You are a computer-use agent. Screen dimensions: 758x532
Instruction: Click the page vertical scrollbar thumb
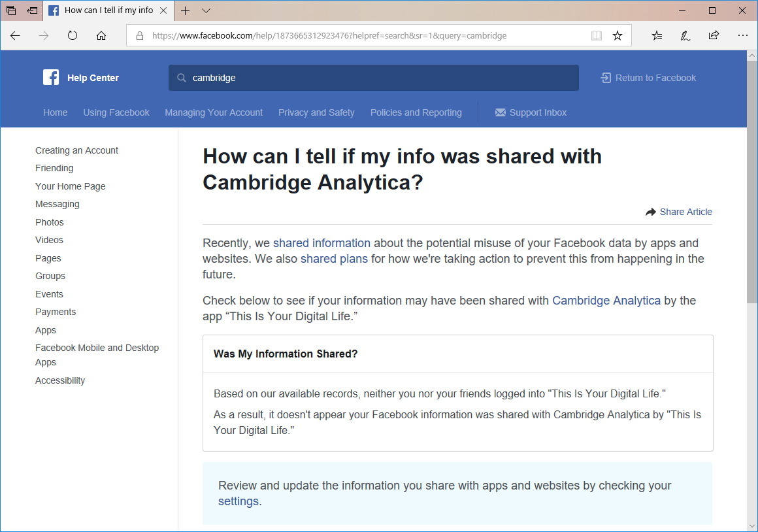coord(751,182)
